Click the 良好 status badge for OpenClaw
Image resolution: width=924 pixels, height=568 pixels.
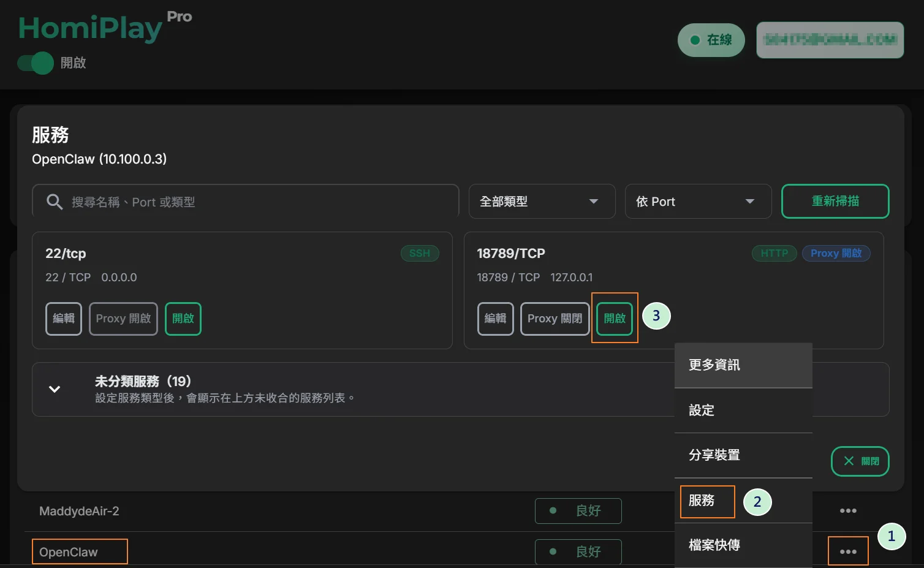[578, 552]
